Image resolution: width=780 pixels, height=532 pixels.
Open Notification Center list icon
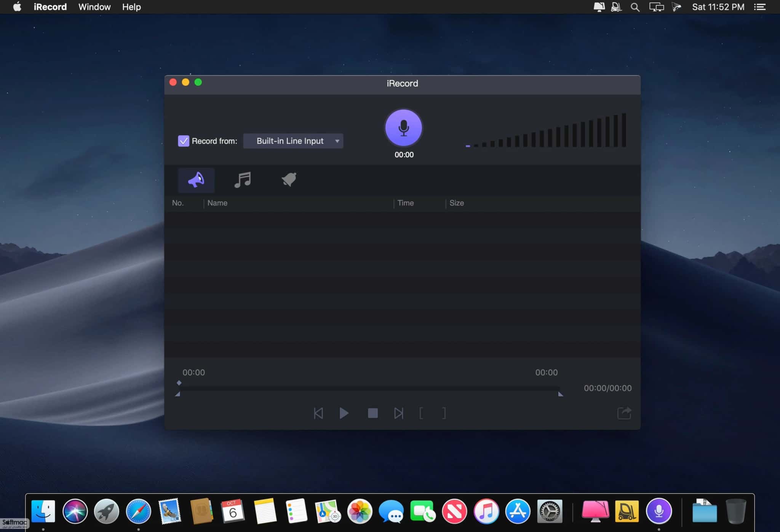760,7
